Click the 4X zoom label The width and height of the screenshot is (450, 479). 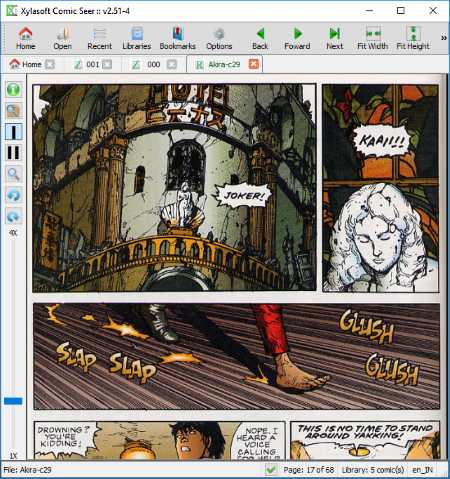click(x=13, y=233)
